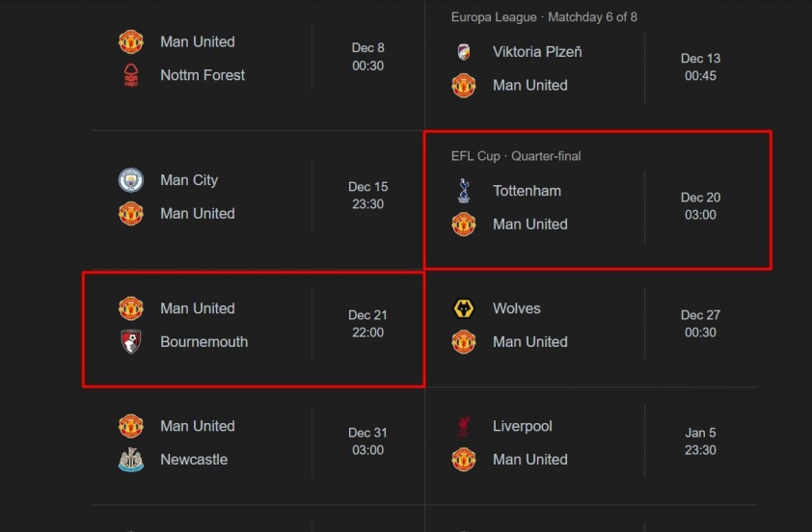Open the Wolves team name
Image resolution: width=812 pixels, height=532 pixels.
click(516, 308)
